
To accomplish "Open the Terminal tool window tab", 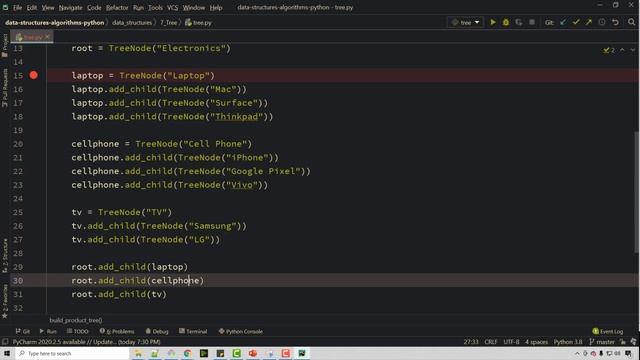I will [193, 331].
